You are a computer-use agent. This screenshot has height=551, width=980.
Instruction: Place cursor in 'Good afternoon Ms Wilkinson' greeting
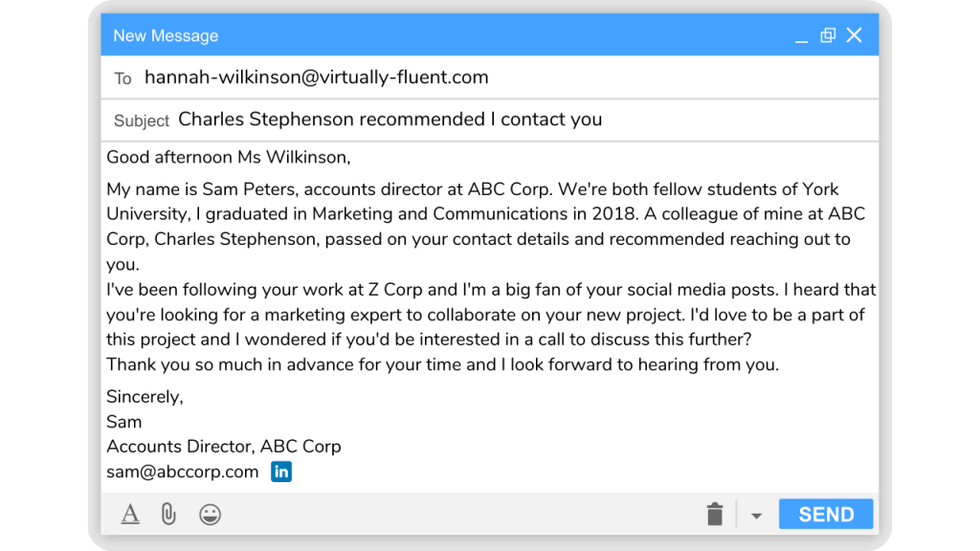(x=228, y=158)
